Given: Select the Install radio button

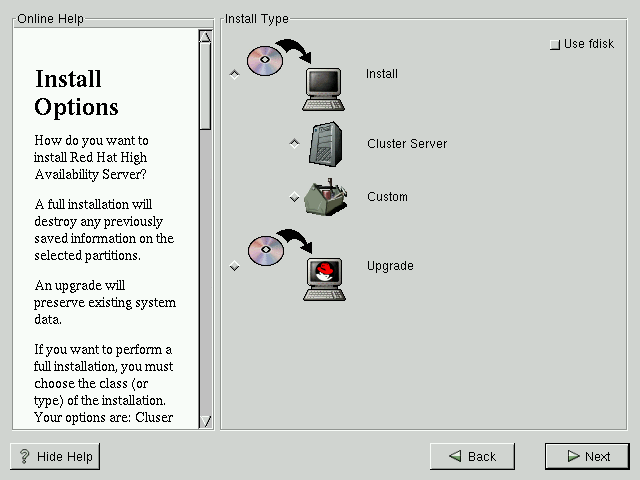Looking at the screenshot, I should [x=234, y=74].
